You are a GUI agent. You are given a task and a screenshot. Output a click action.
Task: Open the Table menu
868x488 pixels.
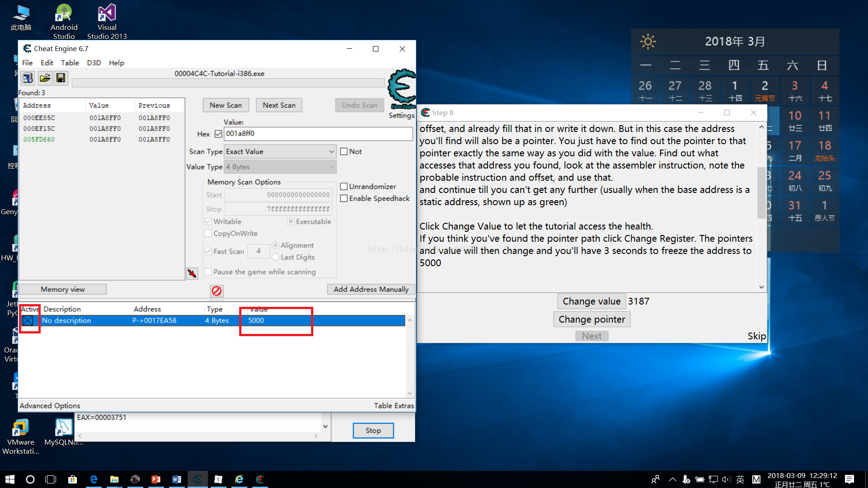(70, 63)
